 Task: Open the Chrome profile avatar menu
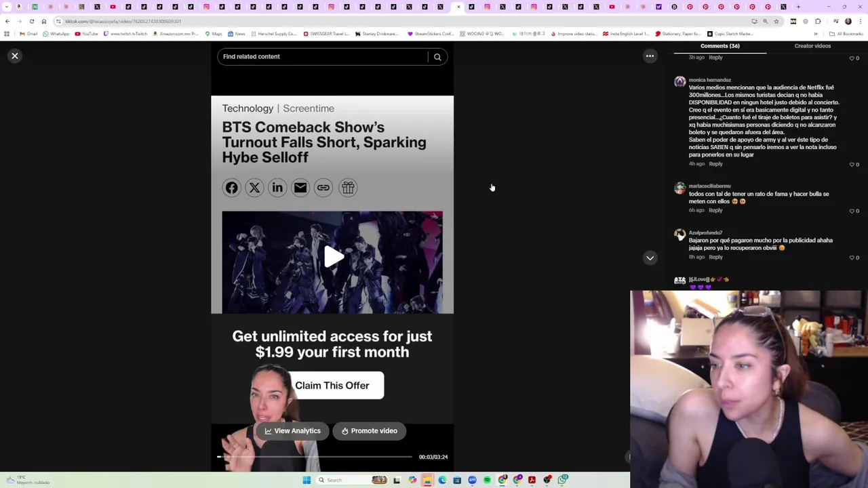848,22
